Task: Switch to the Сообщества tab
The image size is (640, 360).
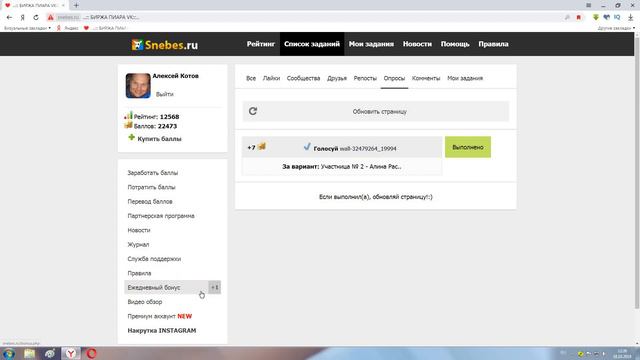Action: click(x=303, y=78)
